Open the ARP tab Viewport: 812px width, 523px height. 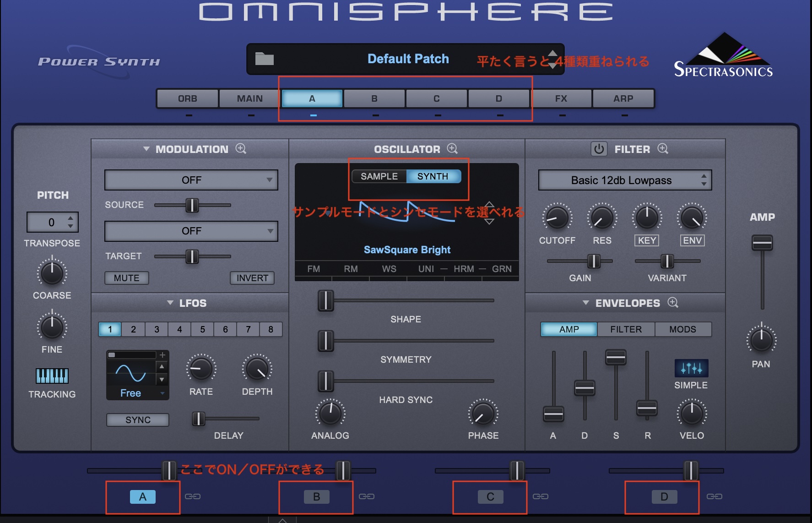tap(623, 98)
